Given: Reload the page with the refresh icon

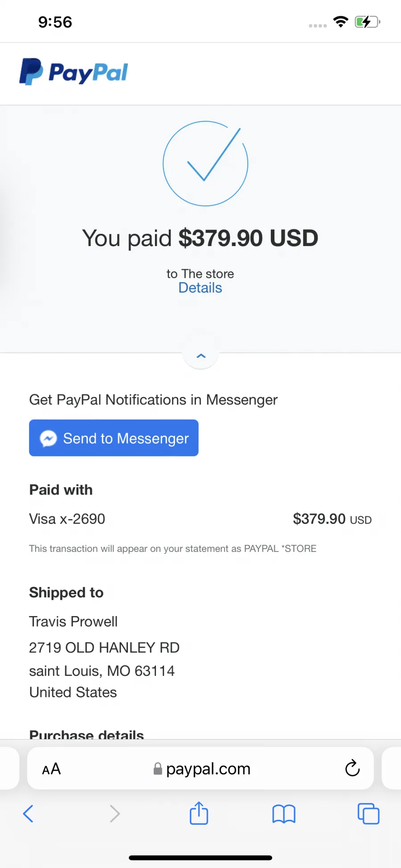Looking at the screenshot, I should 352,768.
